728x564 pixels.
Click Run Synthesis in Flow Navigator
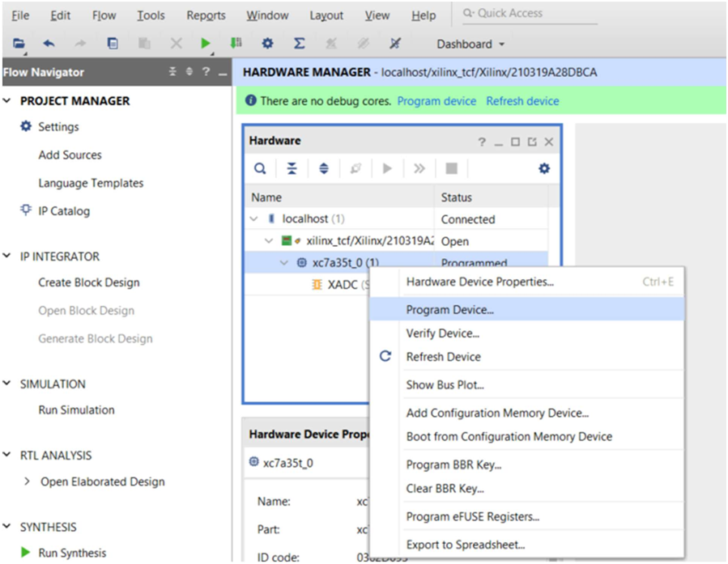tap(72, 553)
